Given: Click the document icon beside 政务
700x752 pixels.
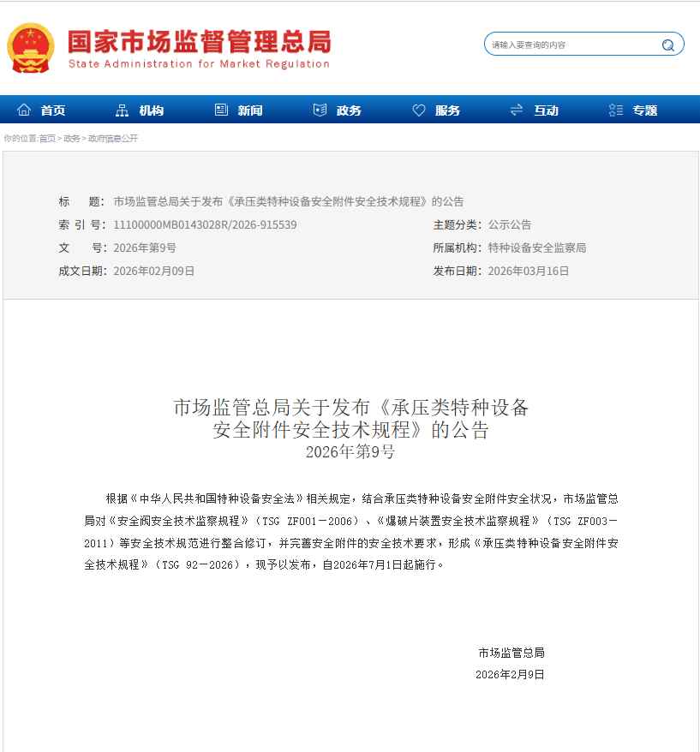Looking at the screenshot, I should coord(320,110).
